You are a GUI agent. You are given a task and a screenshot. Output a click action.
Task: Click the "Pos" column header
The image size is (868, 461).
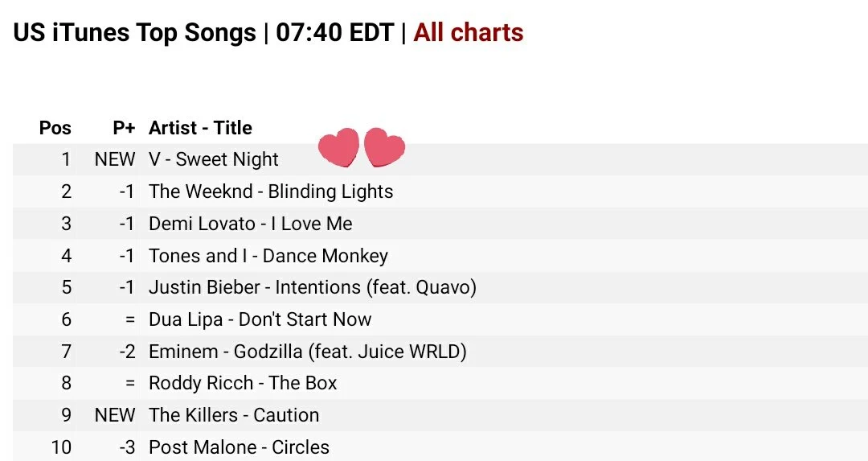(55, 128)
